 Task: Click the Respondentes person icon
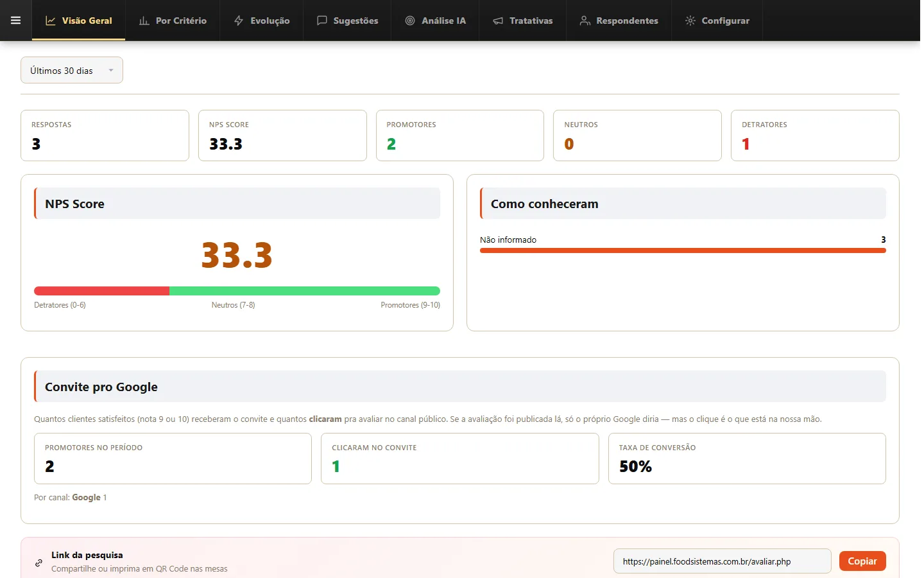click(x=585, y=21)
